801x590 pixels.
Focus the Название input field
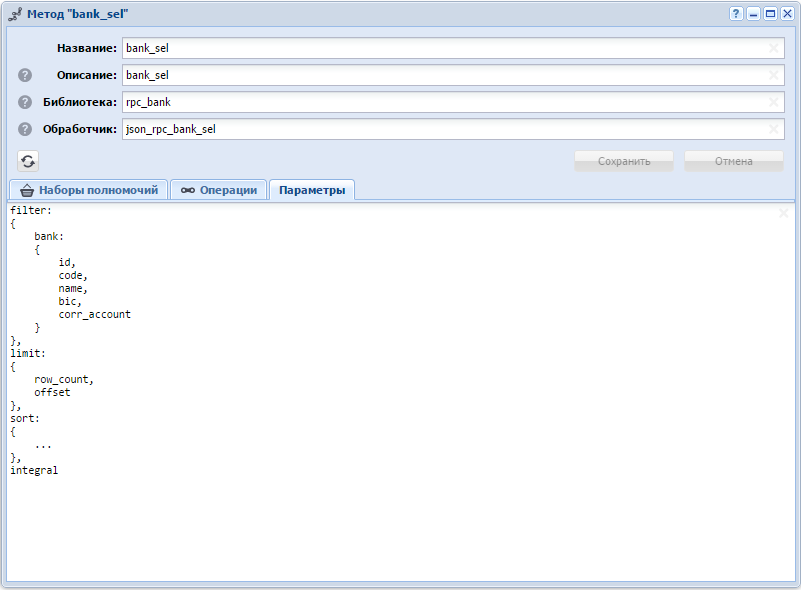[x=453, y=48]
